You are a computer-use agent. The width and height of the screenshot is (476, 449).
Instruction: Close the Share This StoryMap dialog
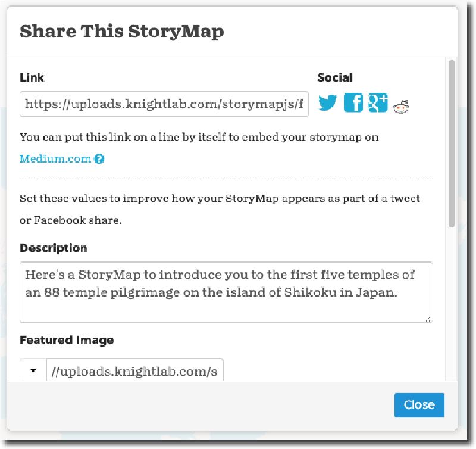click(419, 405)
